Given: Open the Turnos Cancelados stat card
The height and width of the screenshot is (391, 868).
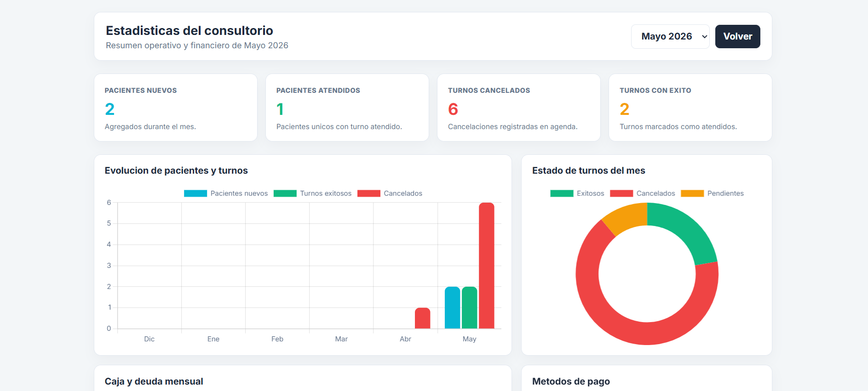Looking at the screenshot, I should tap(519, 108).
